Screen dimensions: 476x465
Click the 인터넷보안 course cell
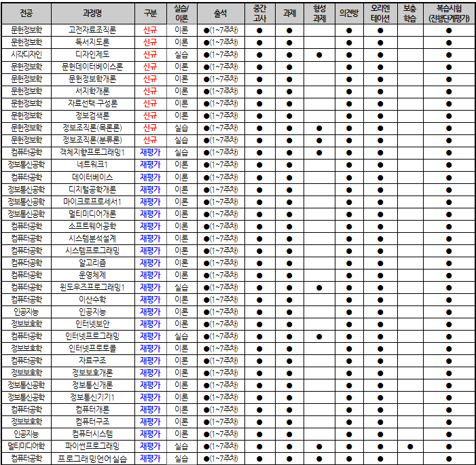pyautogui.click(x=92, y=324)
